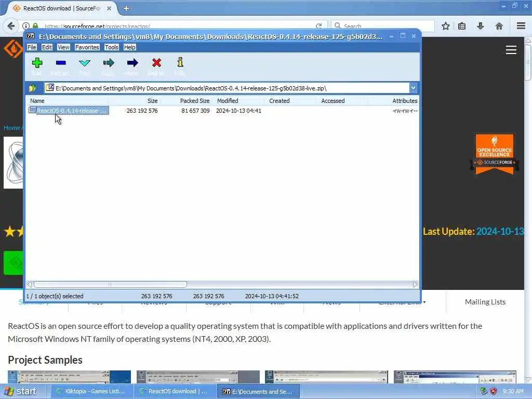The image size is (532, 399).
Task: Open the 7-Zip File menu
Action: (32, 47)
